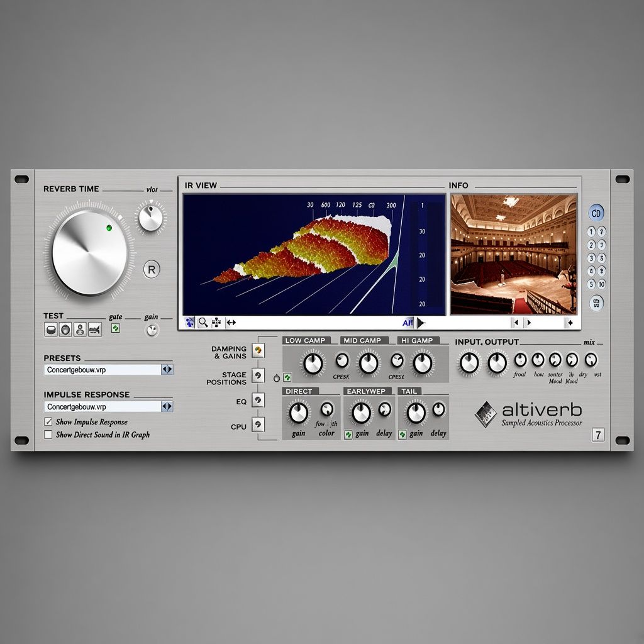Click the Direct color knob
The height and width of the screenshot is (644, 644).
pyautogui.click(x=327, y=409)
